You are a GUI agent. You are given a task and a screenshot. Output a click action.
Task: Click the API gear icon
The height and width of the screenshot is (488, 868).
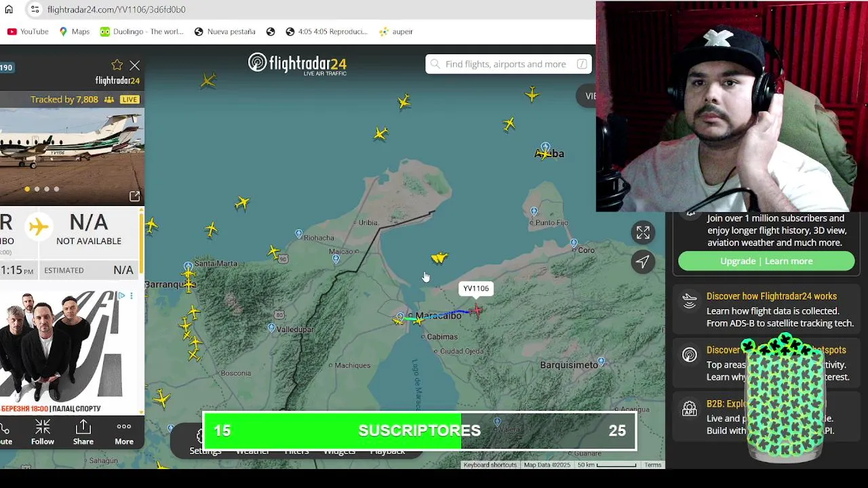point(690,409)
